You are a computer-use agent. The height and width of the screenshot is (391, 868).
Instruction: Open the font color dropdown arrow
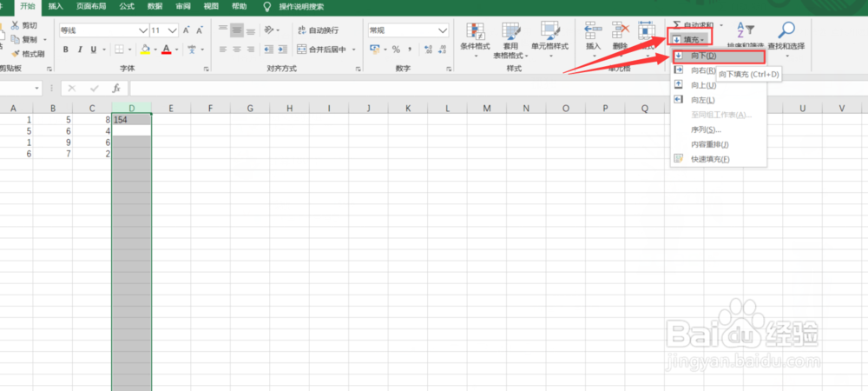click(176, 50)
